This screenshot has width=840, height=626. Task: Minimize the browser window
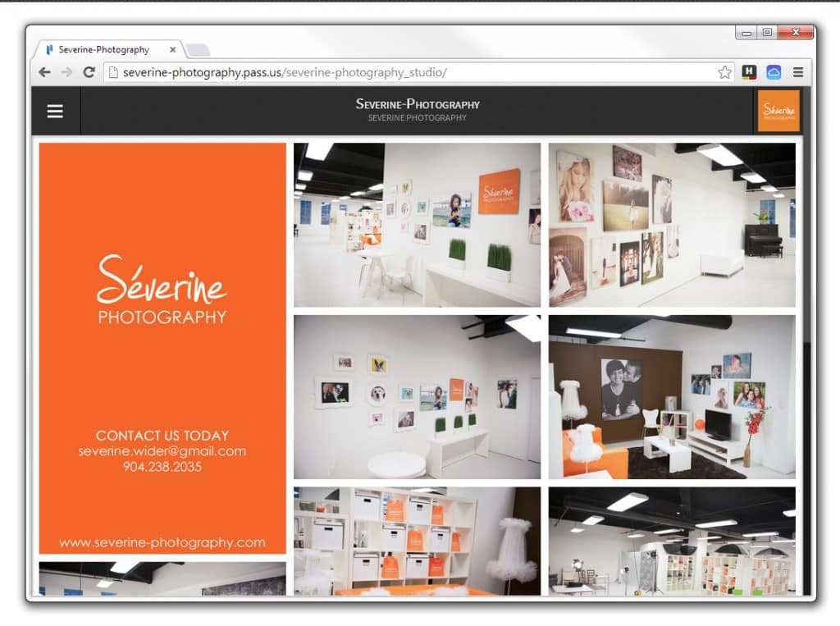tap(746, 33)
